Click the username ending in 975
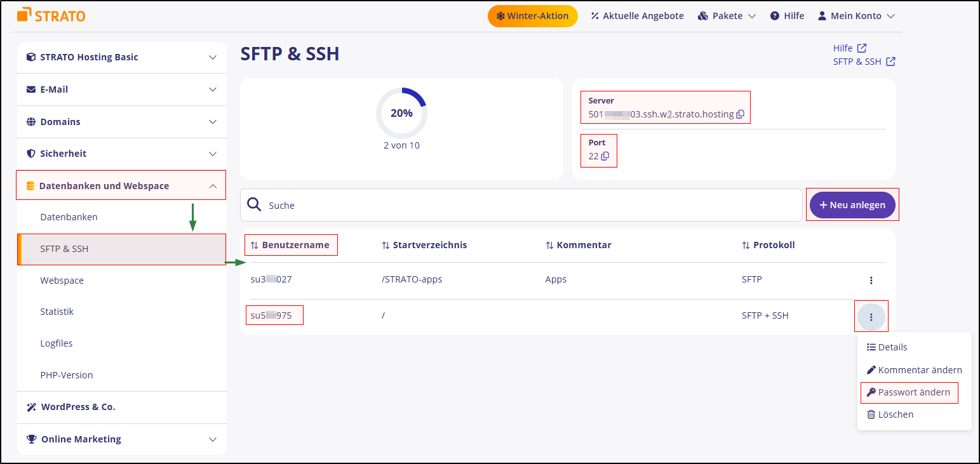 click(x=271, y=315)
